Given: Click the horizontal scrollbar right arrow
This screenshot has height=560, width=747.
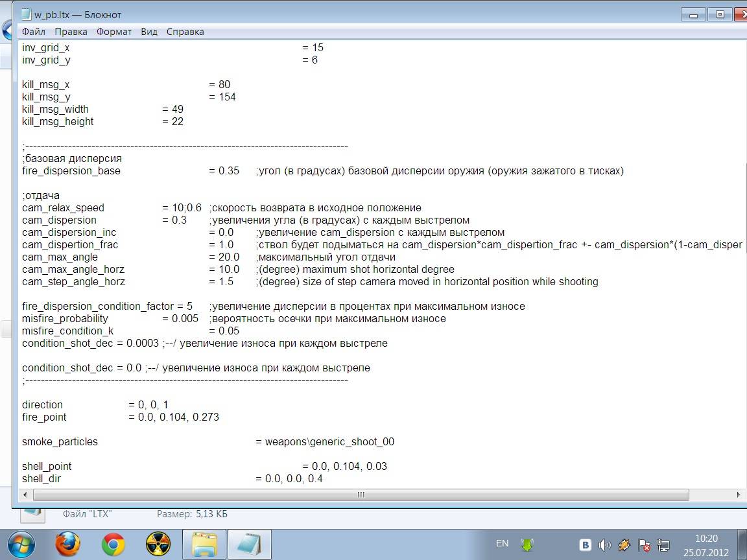Looking at the screenshot, I should click(x=738, y=495).
